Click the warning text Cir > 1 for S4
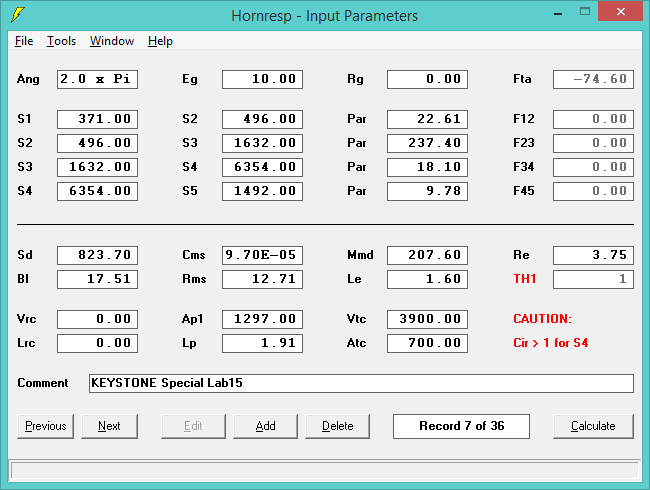Screen dimensions: 650x490 click(551, 343)
